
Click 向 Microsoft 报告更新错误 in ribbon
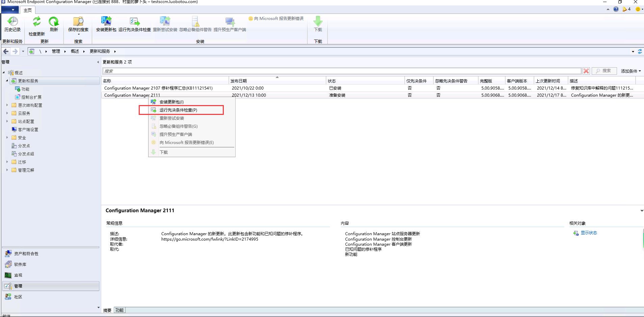[x=276, y=19]
